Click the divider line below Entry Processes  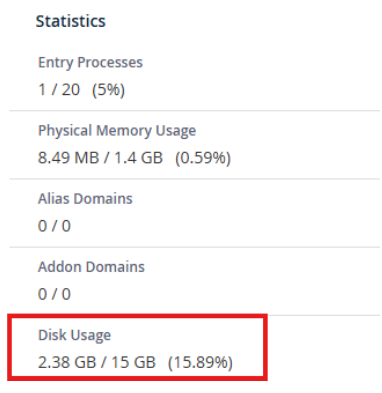[x=195, y=110]
